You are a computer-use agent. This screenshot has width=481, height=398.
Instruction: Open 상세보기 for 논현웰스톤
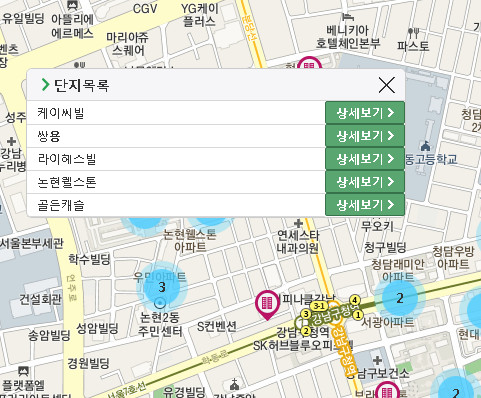pyautogui.click(x=365, y=182)
